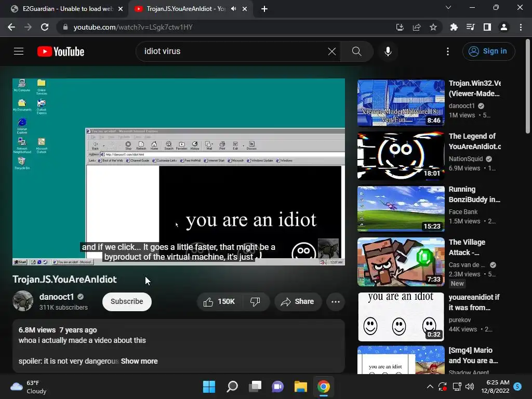Open Trojan.Win32 Viewer-Made thumbnail
This screenshot has width=532, height=399.
[401, 103]
